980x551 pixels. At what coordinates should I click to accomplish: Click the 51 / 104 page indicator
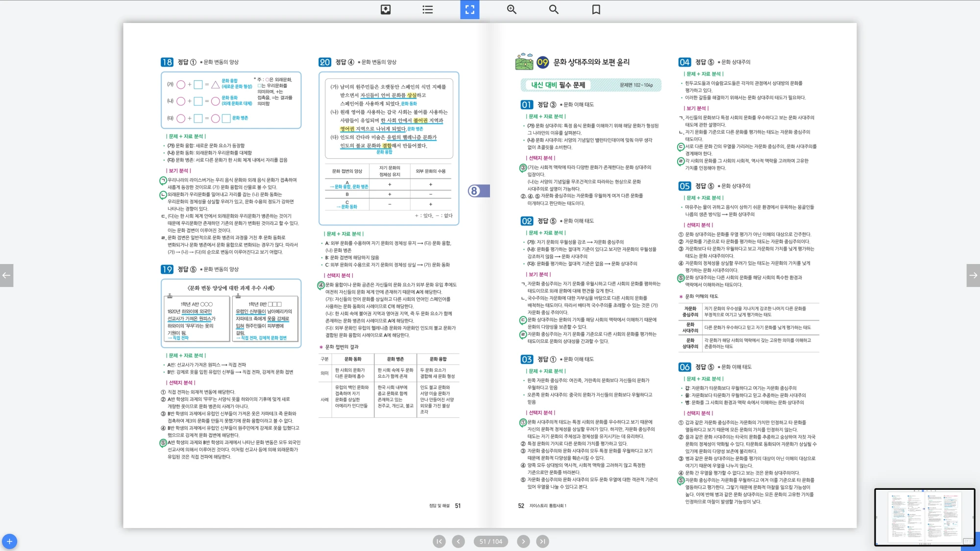pos(490,541)
